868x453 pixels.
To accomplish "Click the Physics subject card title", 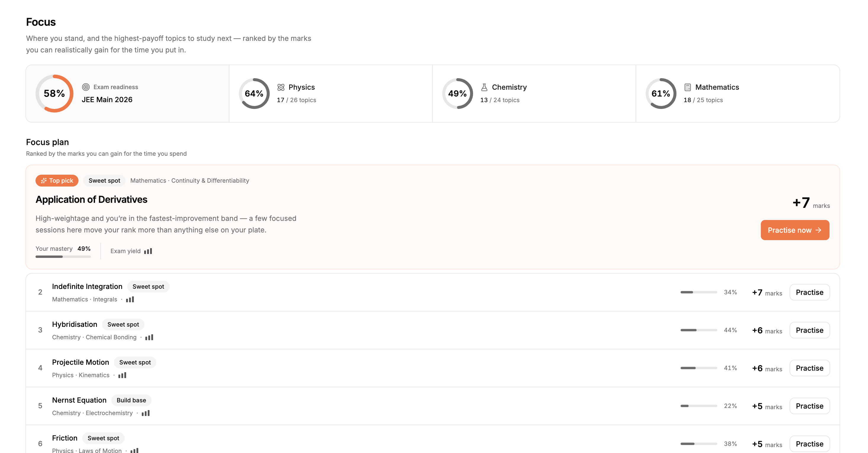I will click(302, 87).
